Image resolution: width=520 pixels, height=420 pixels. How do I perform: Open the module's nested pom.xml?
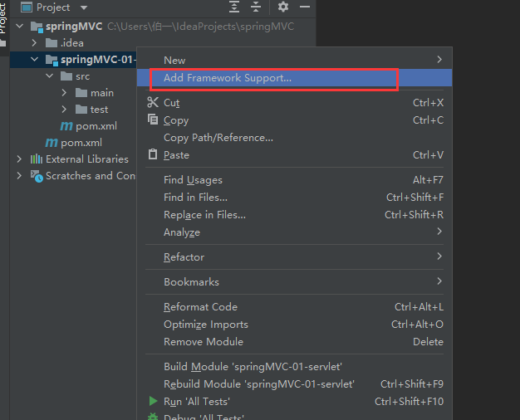click(x=96, y=126)
